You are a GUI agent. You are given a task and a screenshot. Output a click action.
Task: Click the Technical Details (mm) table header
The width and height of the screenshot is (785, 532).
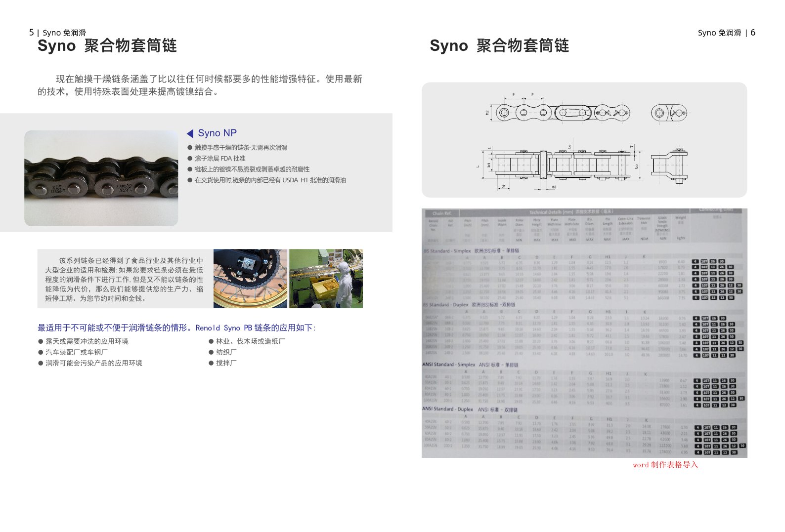pos(571,212)
